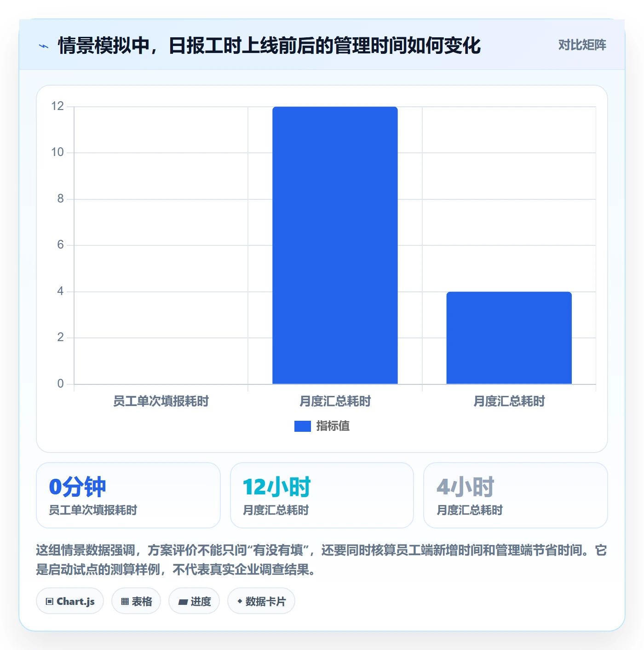Image resolution: width=644 pixels, height=650 pixels.
Task: Click the 月度汇总耗时 caption under 12小时
Action: pos(276,510)
